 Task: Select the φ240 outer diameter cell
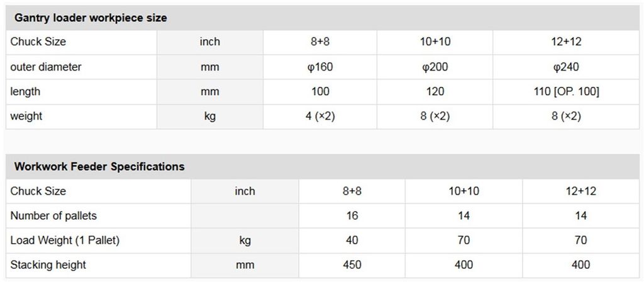tap(566, 67)
